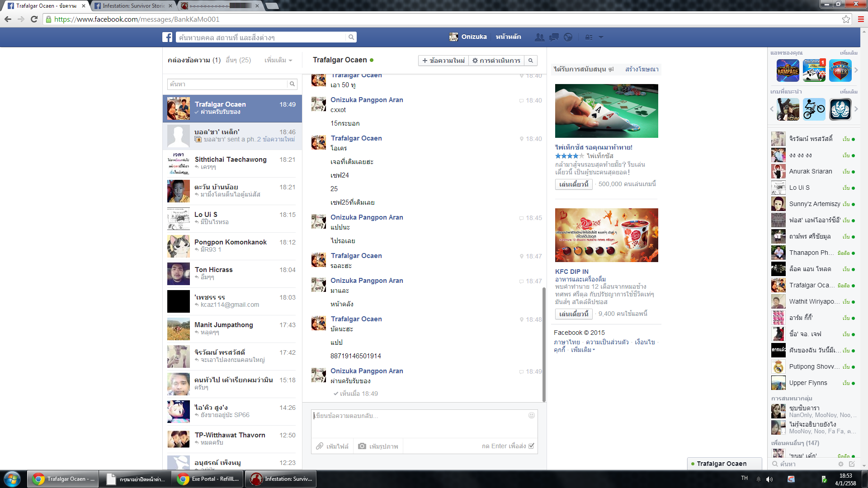Open the privacy shortcuts lock icon
The height and width of the screenshot is (488, 868).
coord(589,37)
